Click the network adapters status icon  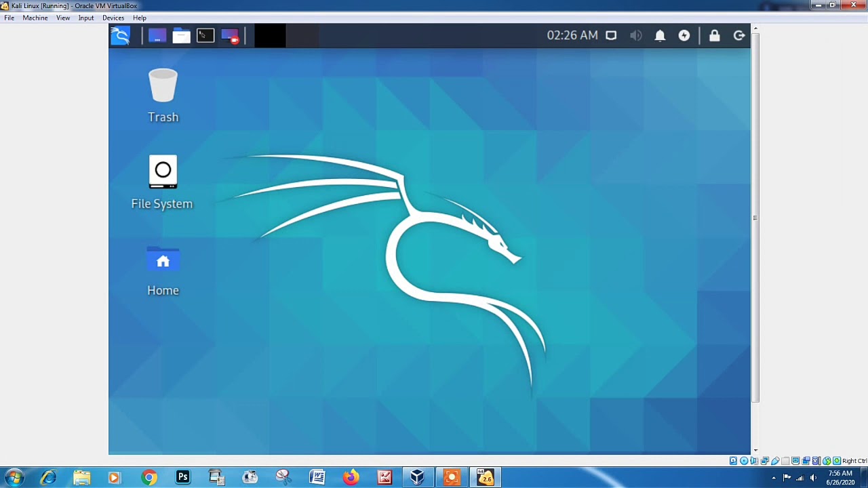point(764,461)
